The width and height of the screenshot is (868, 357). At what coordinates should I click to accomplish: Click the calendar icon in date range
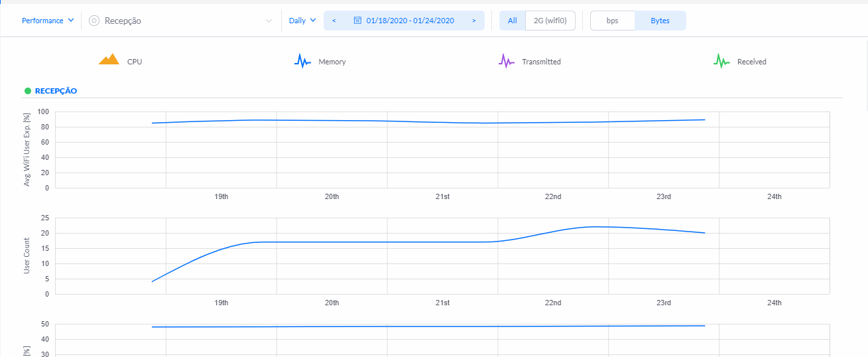(357, 21)
